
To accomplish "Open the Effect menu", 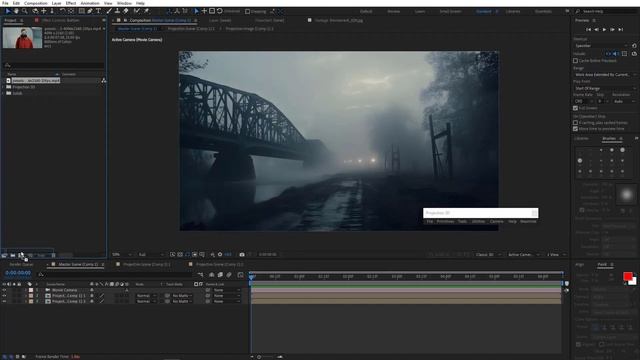I will [71, 3].
